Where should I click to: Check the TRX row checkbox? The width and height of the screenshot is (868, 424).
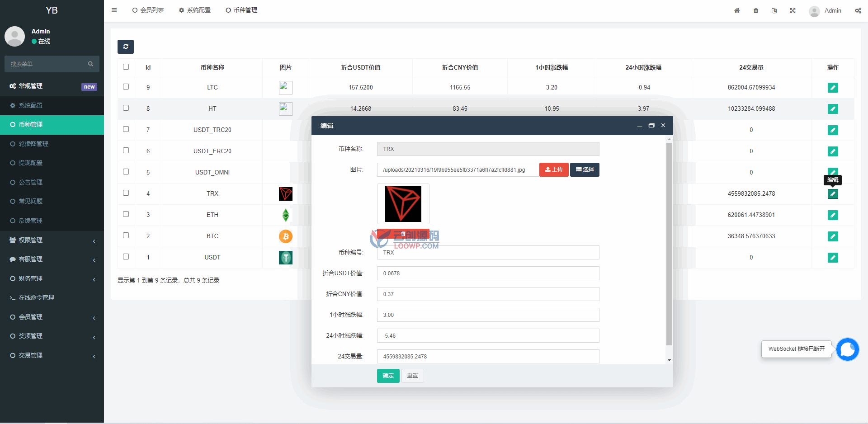pos(126,193)
